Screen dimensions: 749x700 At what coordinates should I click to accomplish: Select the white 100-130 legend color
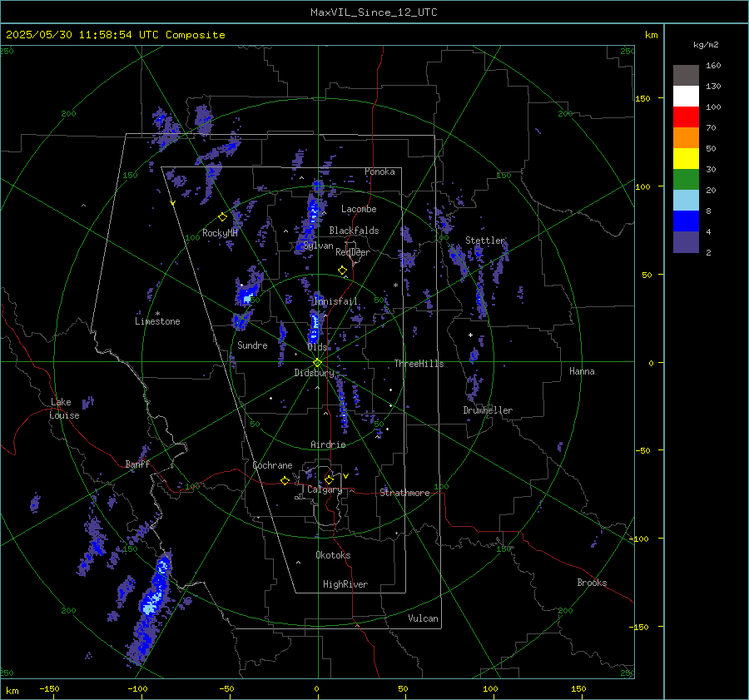pyautogui.click(x=686, y=97)
